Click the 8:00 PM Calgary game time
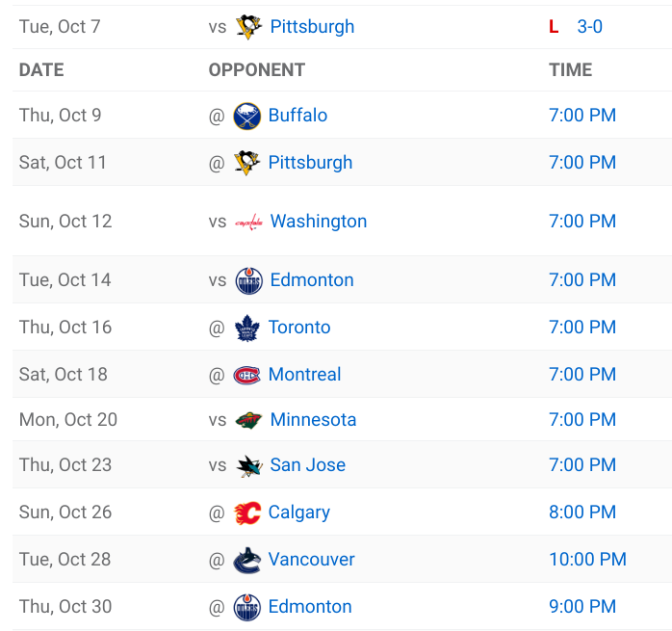The width and height of the screenshot is (672, 631). 582,513
